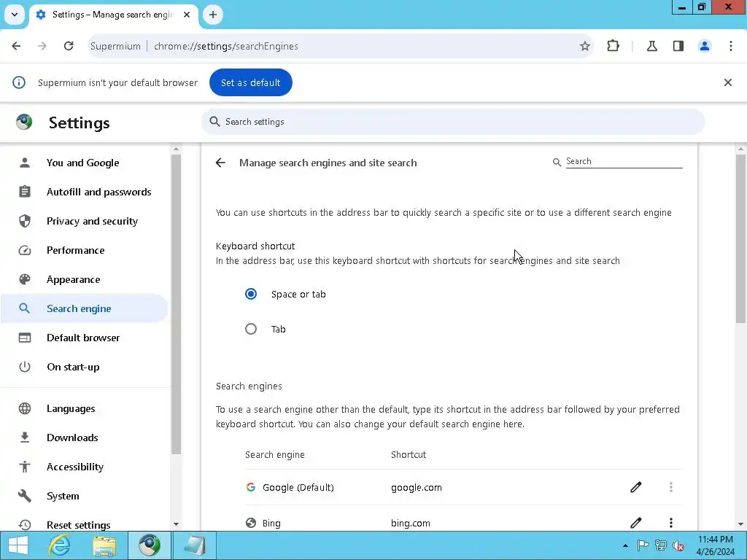Open the tab search dropdown arrow
747x560 pixels.
[x=15, y=15]
